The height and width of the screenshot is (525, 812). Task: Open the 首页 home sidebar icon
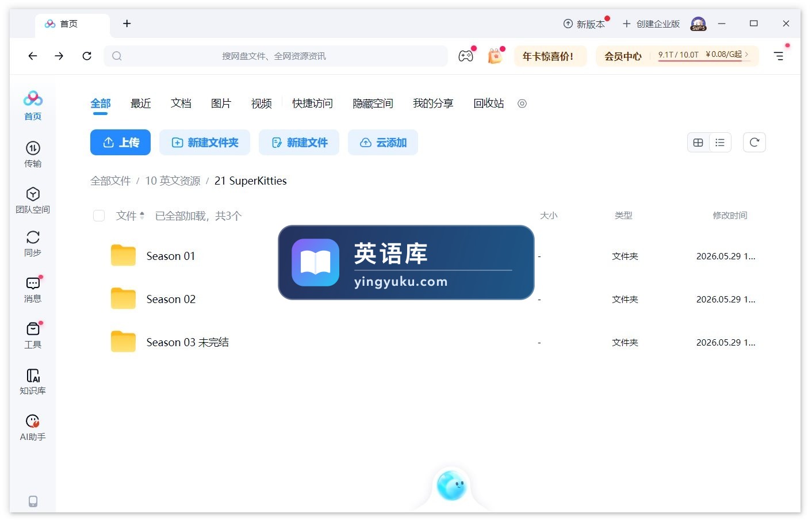33,105
